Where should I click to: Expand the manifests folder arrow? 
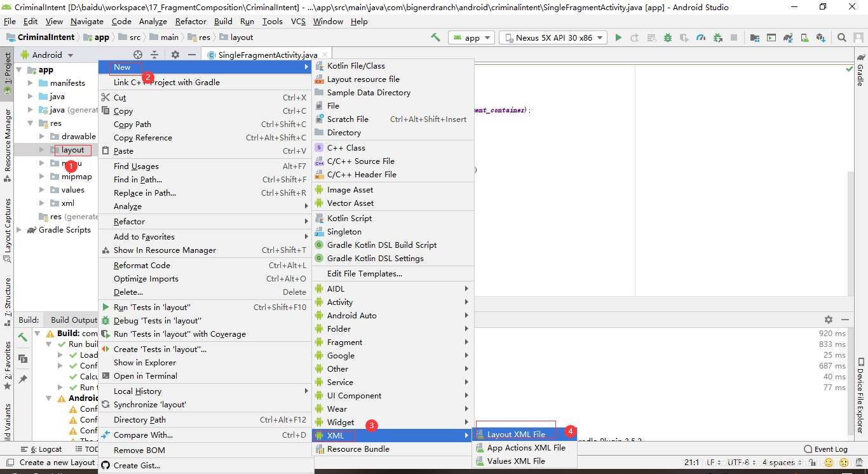click(31, 83)
